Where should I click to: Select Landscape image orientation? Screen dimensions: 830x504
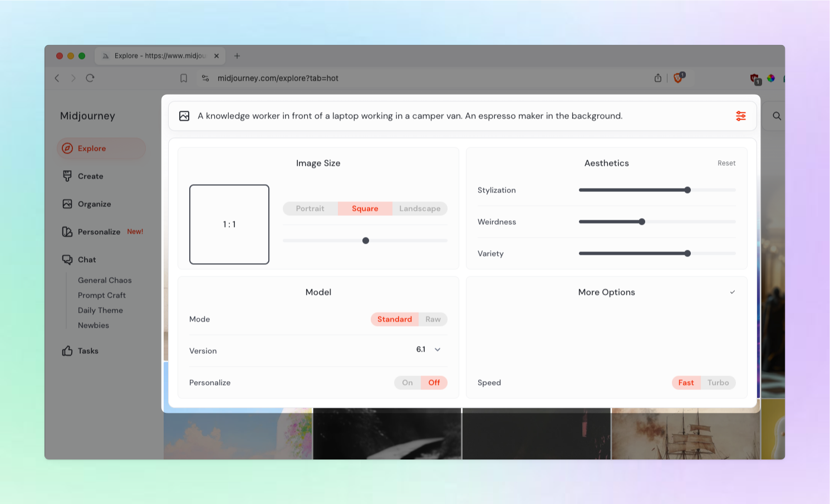pos(420,209)
